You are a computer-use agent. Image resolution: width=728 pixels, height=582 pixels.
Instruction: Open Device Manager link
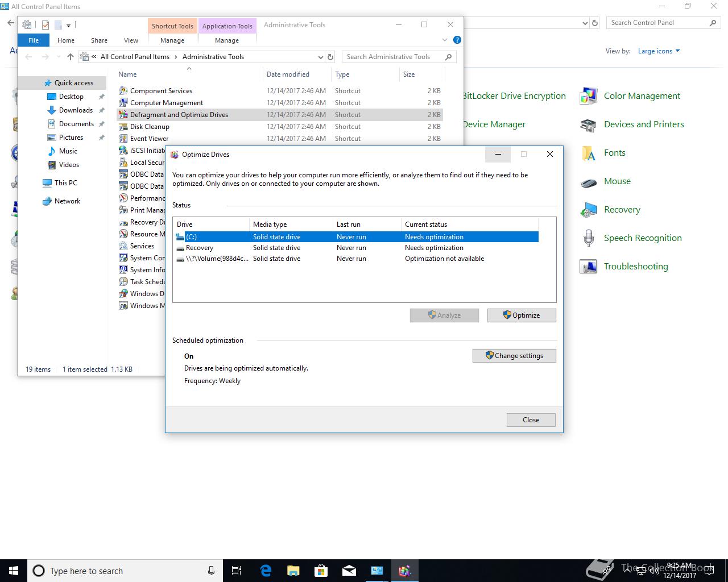coord(494,124)
